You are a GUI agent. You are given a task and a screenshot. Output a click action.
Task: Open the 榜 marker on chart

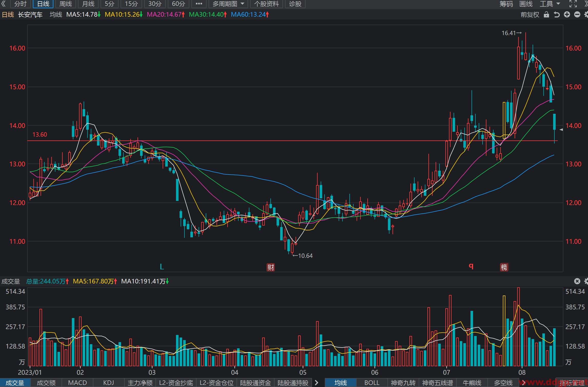(x=504, y=267)
